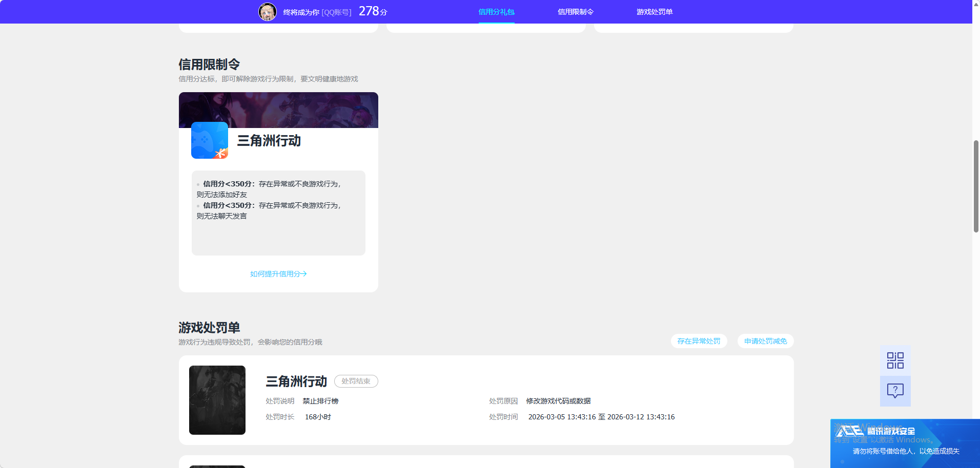
Task: Click the game thumbnail in the penalty card
Action: click(217, 400)
